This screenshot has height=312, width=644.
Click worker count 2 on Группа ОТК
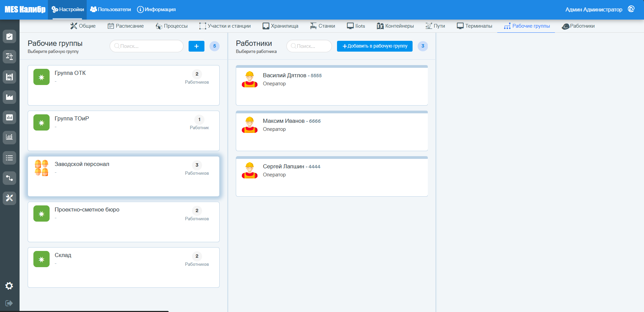point(197,74)
